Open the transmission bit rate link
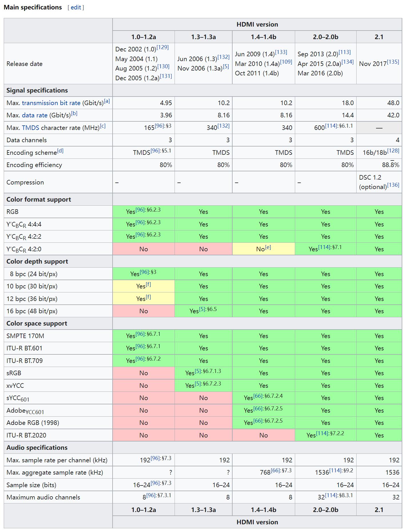Screen dimensions: 406x532 click(x=51, y=103)
